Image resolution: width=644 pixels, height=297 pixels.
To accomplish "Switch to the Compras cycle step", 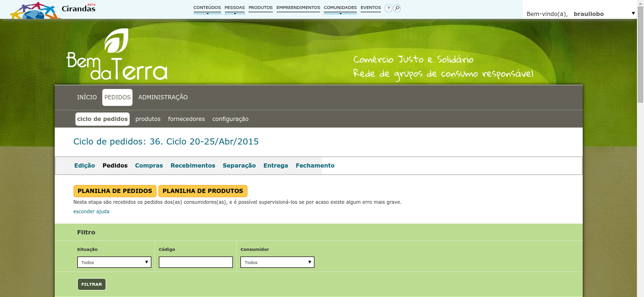I will [x=149, y=166].
